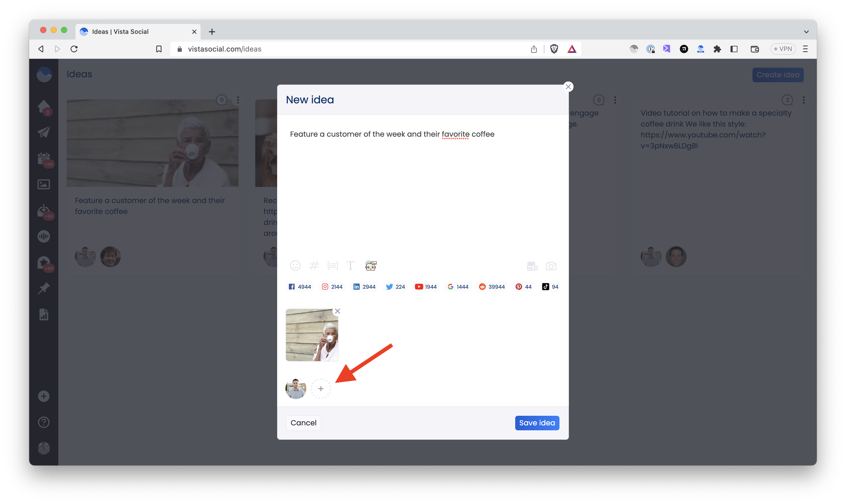The image size is (846, 504).
Task: Go to Home dashboard in sidebar
Action: tap(44, 107)
